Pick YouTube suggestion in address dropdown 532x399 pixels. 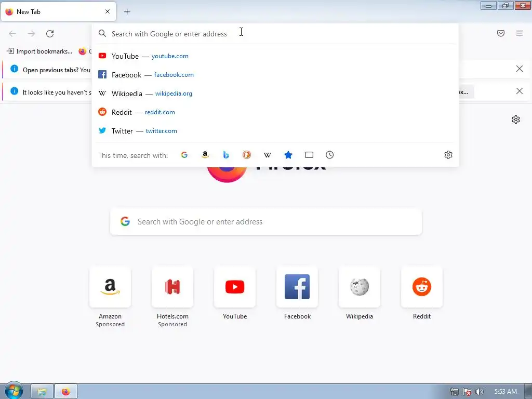(275, 56)
